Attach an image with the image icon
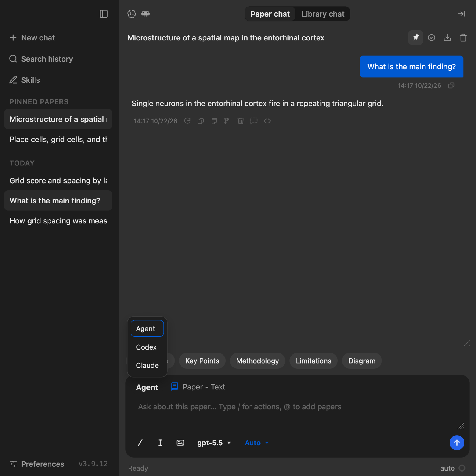Viewport: 476px width, 476px height. coord(180,443)
